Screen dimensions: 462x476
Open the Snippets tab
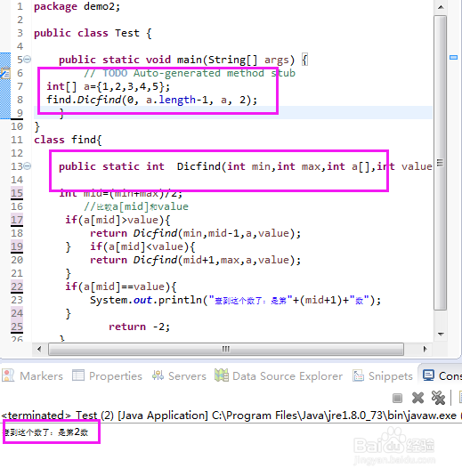(x=383, y=376)
